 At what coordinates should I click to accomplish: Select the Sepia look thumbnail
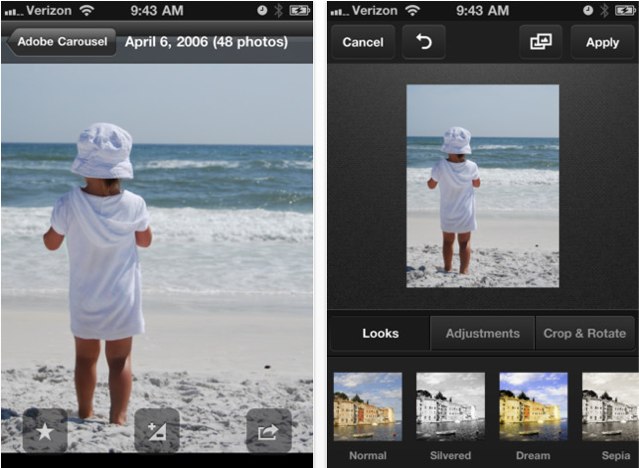point(610,406)
